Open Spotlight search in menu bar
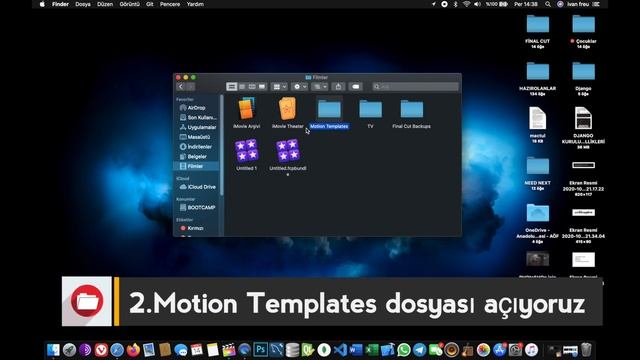Screen dimensions: 640x360 point(548,4)
